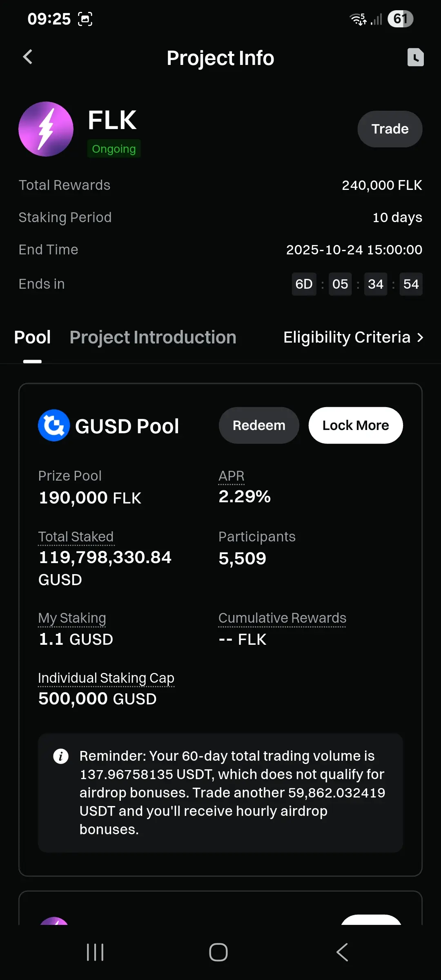This screenshot has width=441, height=980.
Task: Tap the APR label tooltip
Action: click(232, 476)
